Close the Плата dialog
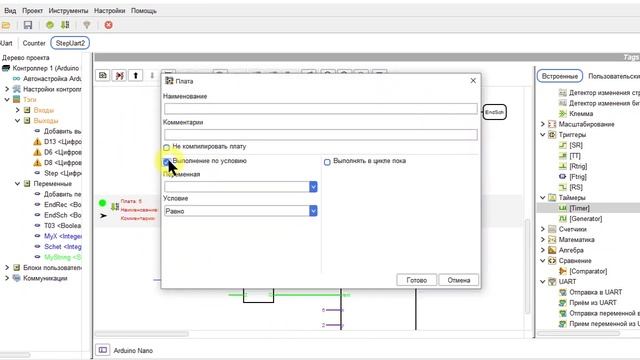640x360 pixels. (x=473, y=81)
